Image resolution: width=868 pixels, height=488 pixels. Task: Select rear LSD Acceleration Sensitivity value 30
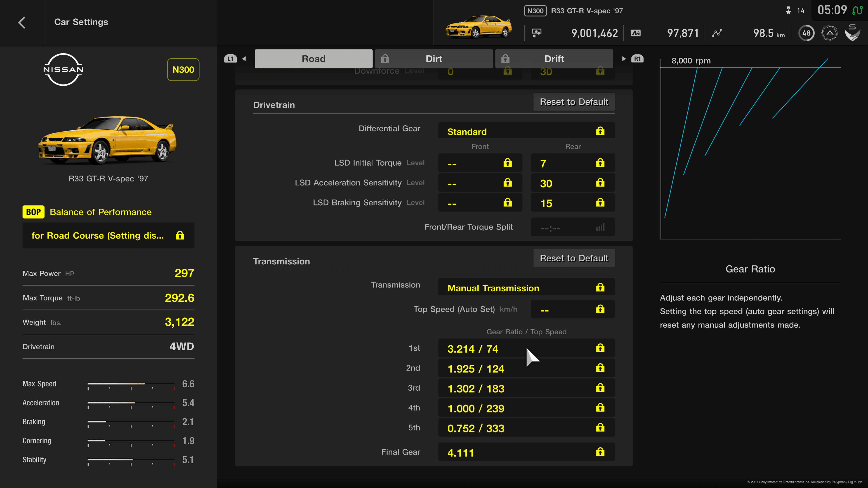point(573,183)
